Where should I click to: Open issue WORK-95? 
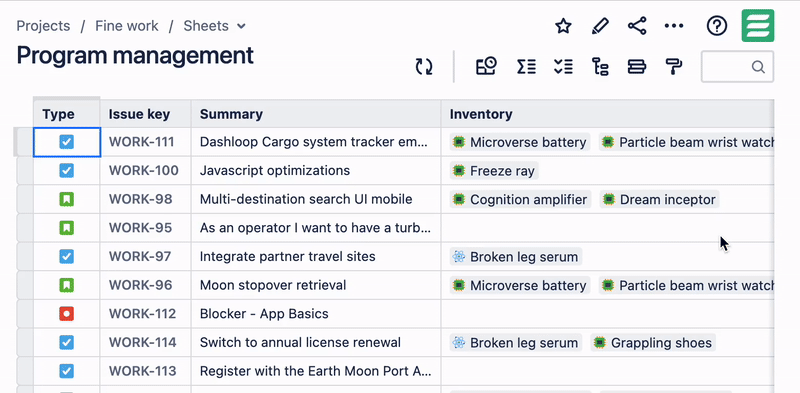point(140,228)
